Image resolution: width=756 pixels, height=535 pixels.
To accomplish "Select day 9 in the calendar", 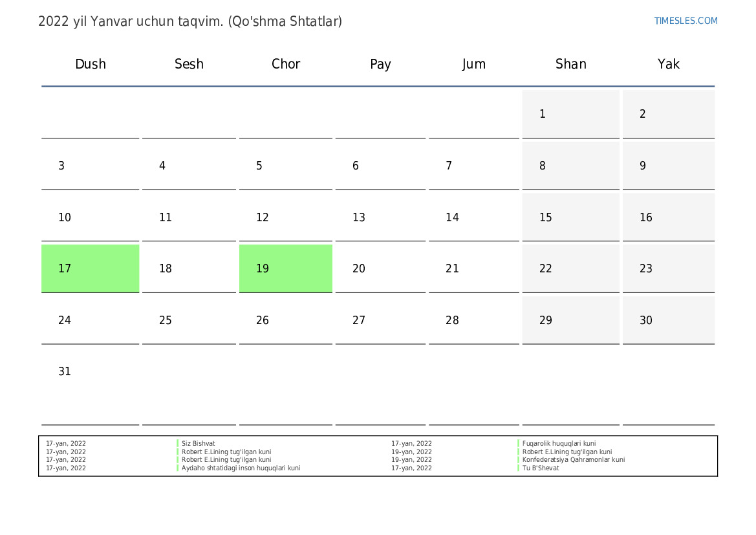I will 669,166.
